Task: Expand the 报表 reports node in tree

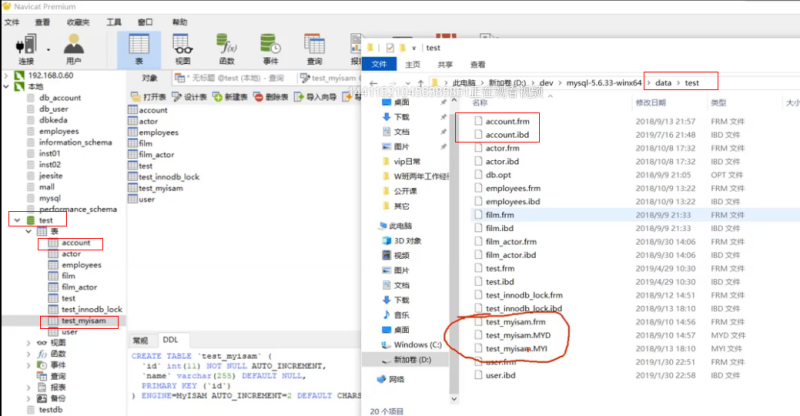Action: tap(29, 387)
